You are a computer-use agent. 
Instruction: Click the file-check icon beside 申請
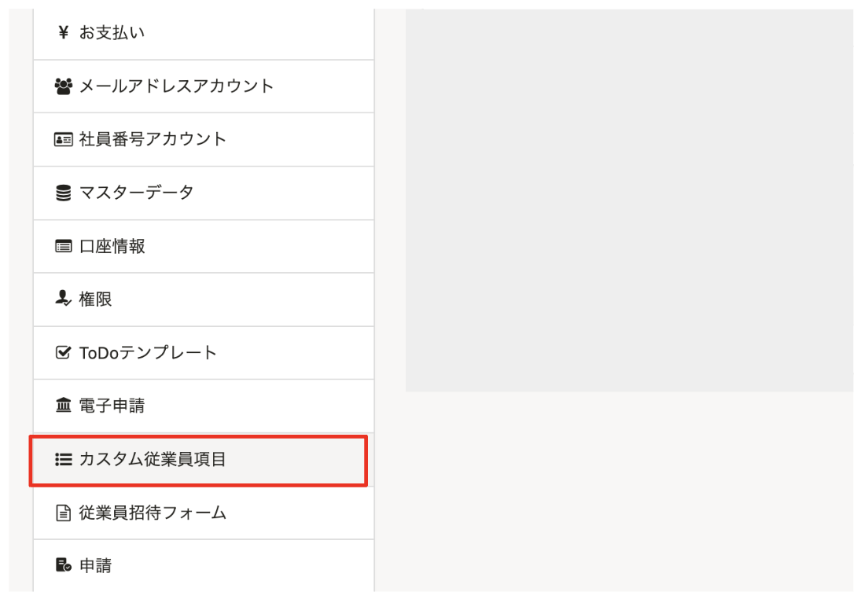[x=64, y=566]
